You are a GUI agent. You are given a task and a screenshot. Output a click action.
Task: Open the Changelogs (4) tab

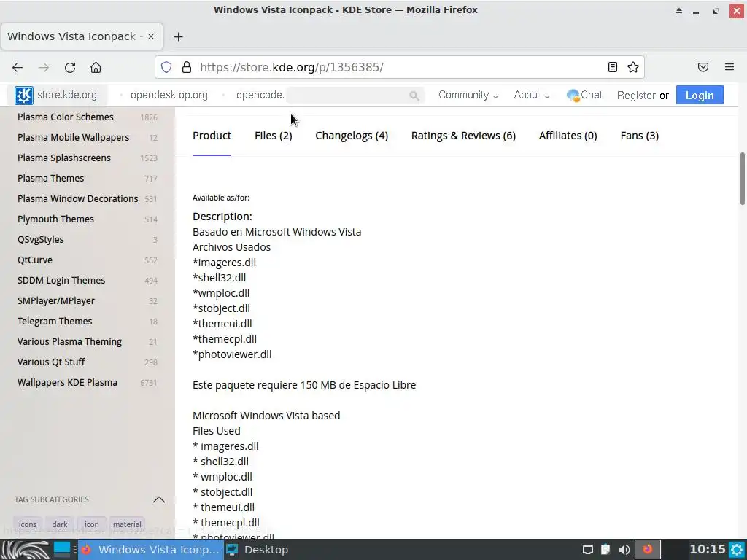coord(352,136)
